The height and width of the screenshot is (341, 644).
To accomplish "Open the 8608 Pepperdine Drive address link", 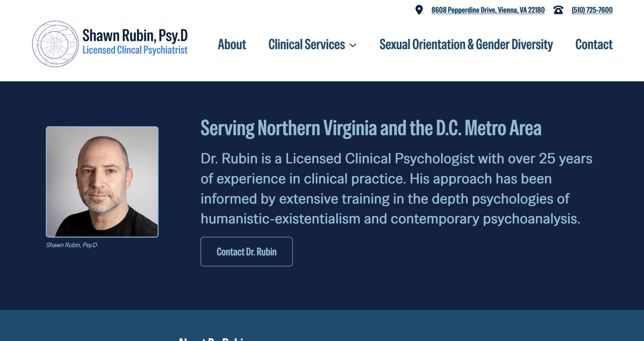I will tap(488, 10).
